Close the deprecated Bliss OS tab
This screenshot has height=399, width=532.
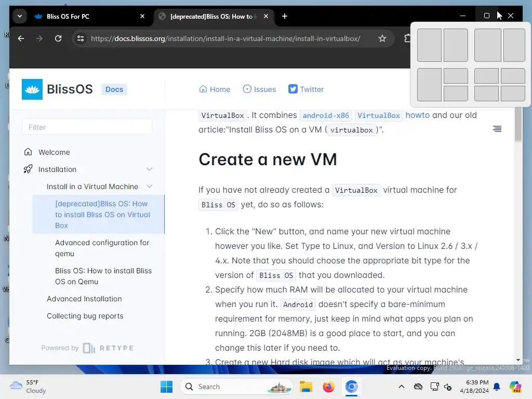(x=266, y=16)
